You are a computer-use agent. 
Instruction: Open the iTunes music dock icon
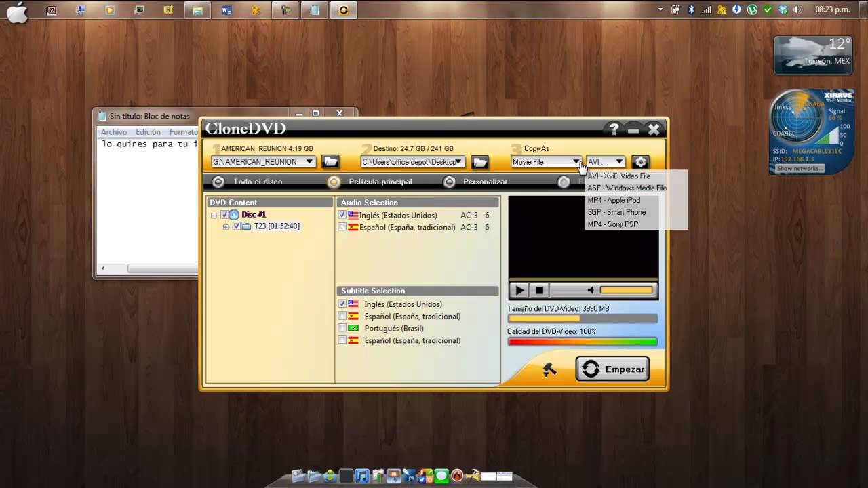click(362, 476)
